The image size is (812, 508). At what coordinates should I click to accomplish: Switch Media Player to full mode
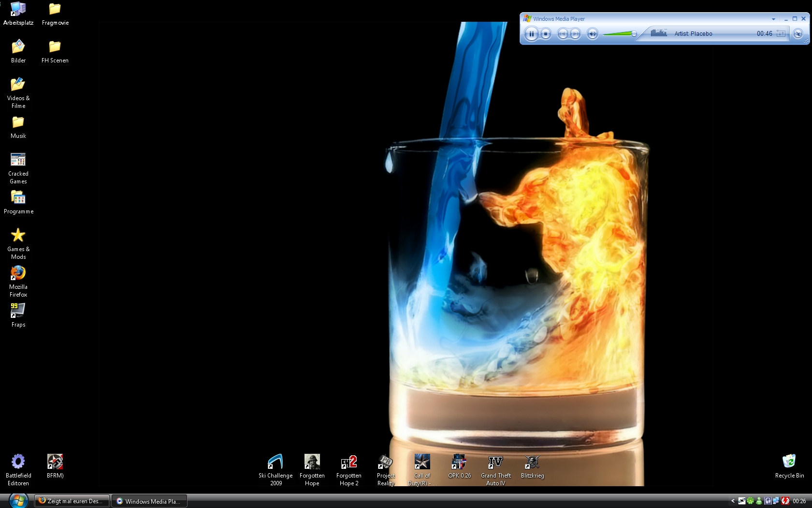tap(798, 34)
